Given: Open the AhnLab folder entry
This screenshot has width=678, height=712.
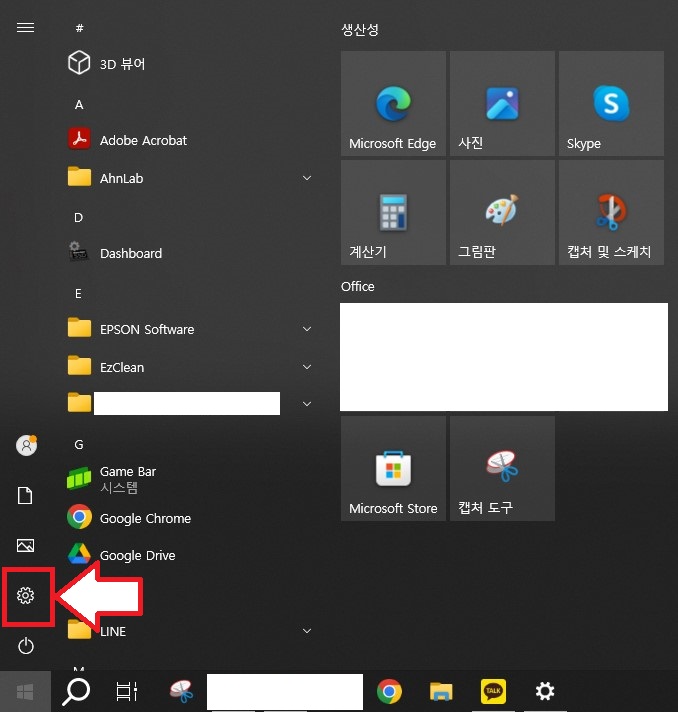Looking at the screenshot, I should (190, 178).
